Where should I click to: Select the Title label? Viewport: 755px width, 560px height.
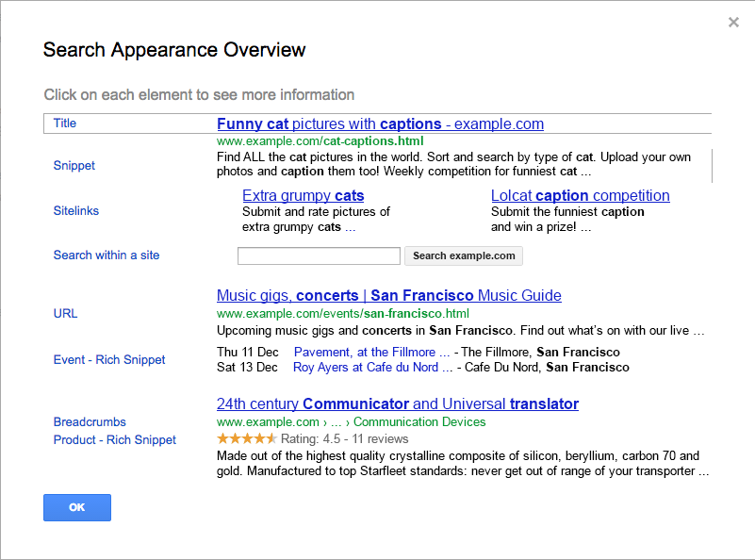(x=65, y=124)
